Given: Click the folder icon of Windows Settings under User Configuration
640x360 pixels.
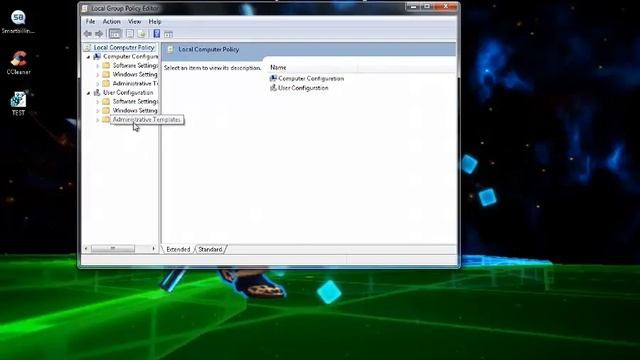Looking at the screenshot, I should pos(106,110).
